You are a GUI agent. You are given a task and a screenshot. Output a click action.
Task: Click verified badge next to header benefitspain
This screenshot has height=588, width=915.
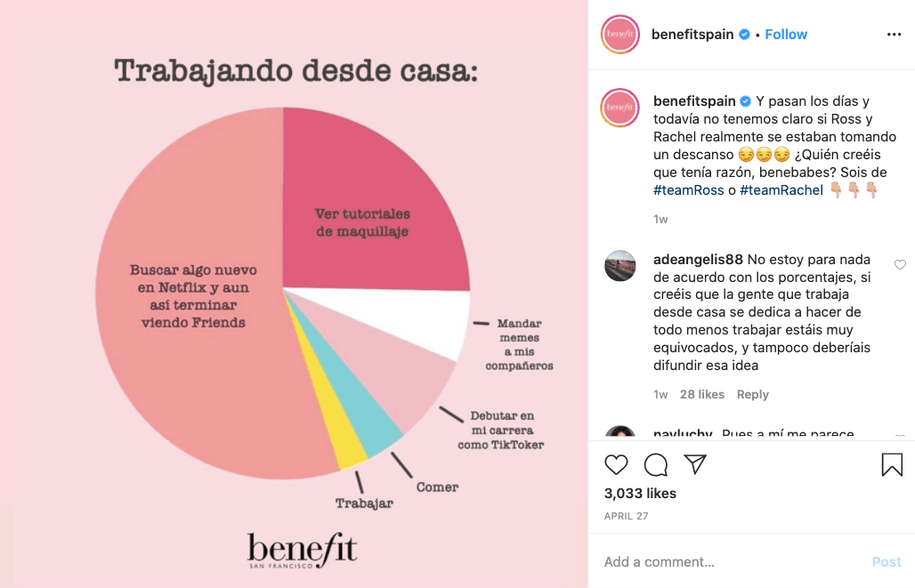pyautogui.click(x=745, y=35)
